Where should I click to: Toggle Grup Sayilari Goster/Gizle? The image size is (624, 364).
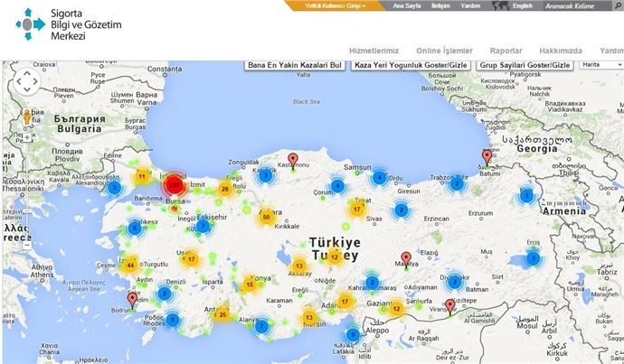coord(525,67)
